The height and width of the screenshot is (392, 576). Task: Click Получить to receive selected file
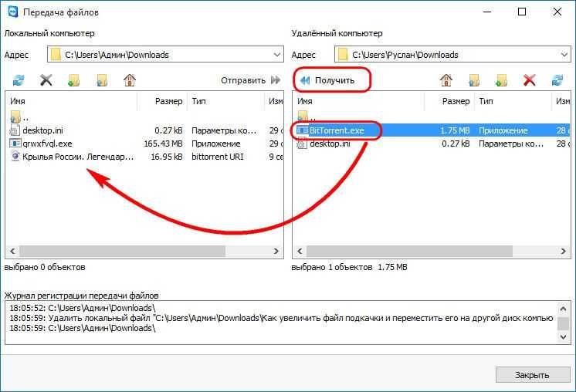pos(327,80)
